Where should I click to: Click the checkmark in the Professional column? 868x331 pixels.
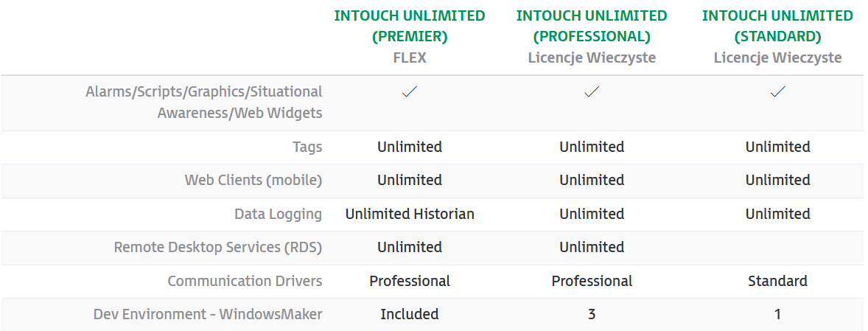click(592, 92)
